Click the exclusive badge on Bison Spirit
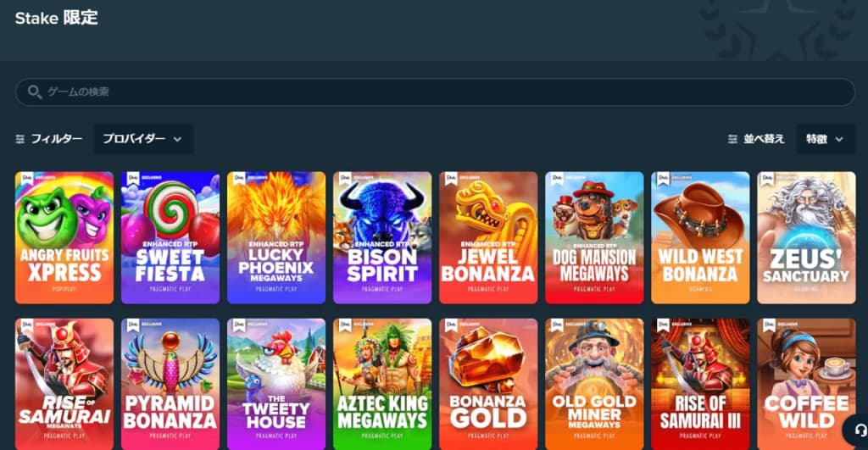Screen dimensions: 868x450 tap(345, 178)
